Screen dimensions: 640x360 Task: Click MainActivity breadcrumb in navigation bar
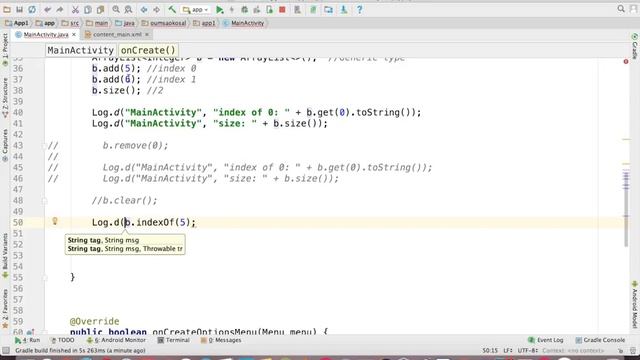[x=244, y=23]
